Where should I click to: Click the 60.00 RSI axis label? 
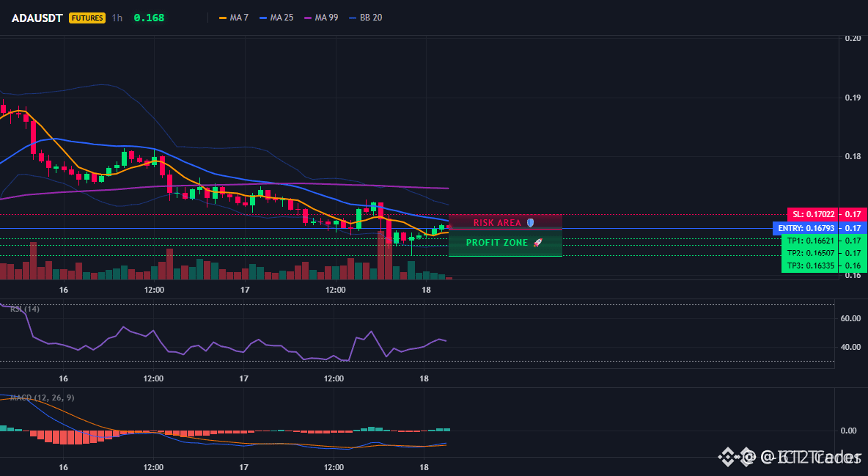pos(851,318)
